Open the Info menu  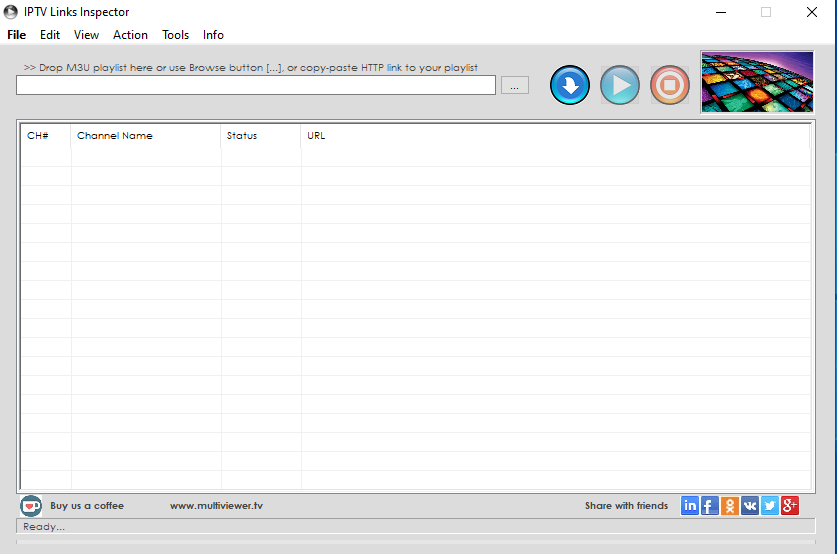click(213, 35)
